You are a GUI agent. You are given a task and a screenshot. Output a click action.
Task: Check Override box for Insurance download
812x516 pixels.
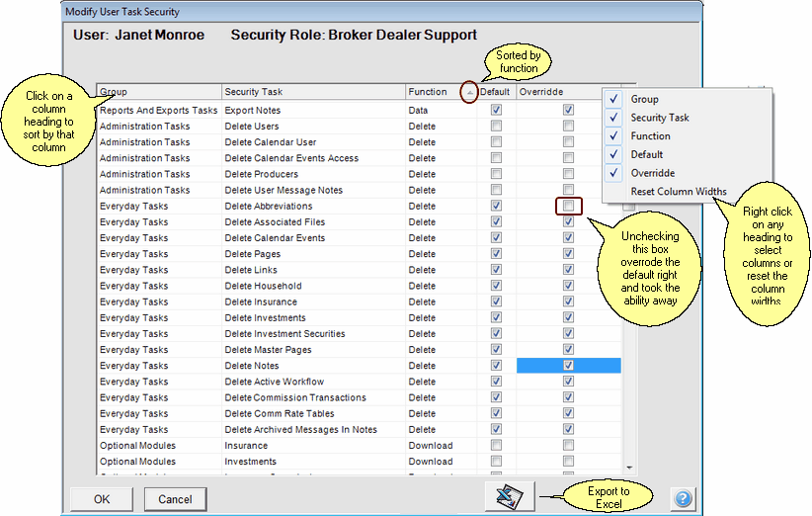(568, 445)
